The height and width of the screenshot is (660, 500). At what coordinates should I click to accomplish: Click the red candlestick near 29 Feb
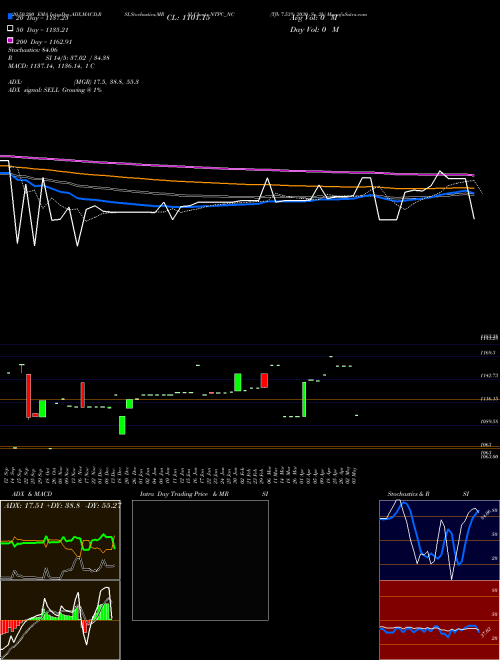tap(264, 381)
